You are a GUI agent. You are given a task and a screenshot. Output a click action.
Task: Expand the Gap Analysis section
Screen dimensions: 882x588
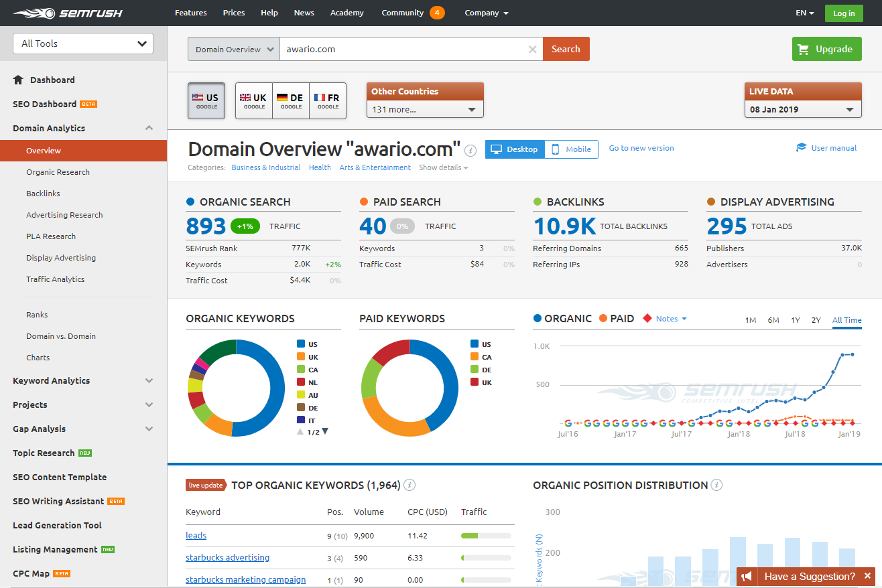click(x=149, y=429)
